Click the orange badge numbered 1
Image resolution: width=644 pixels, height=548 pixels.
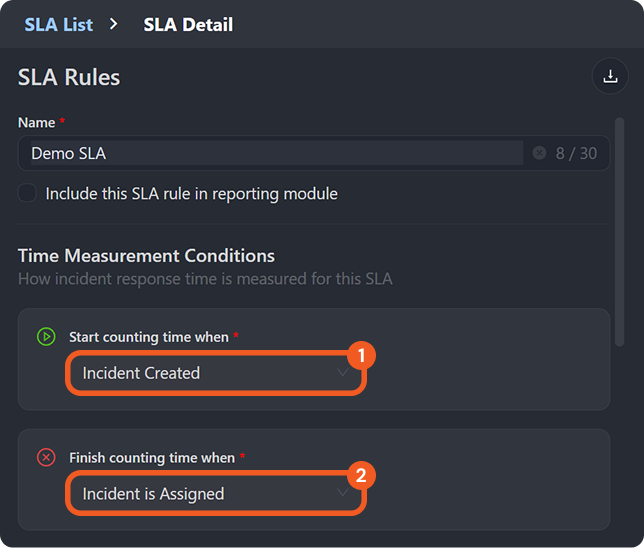pos(361,354)
